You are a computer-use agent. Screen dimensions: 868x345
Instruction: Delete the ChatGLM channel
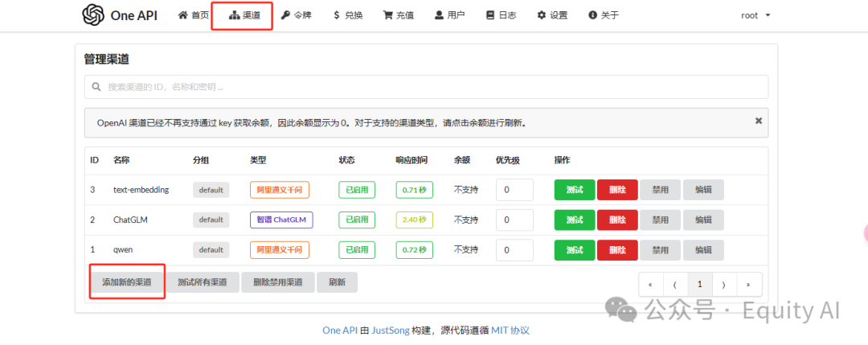pos(617,220)
